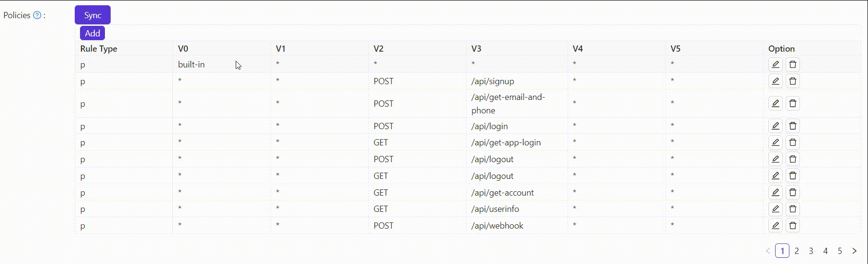This screenshot has height=264, width=868.
Task: Click the Policies help question mark icon
Action: [37, 15]
